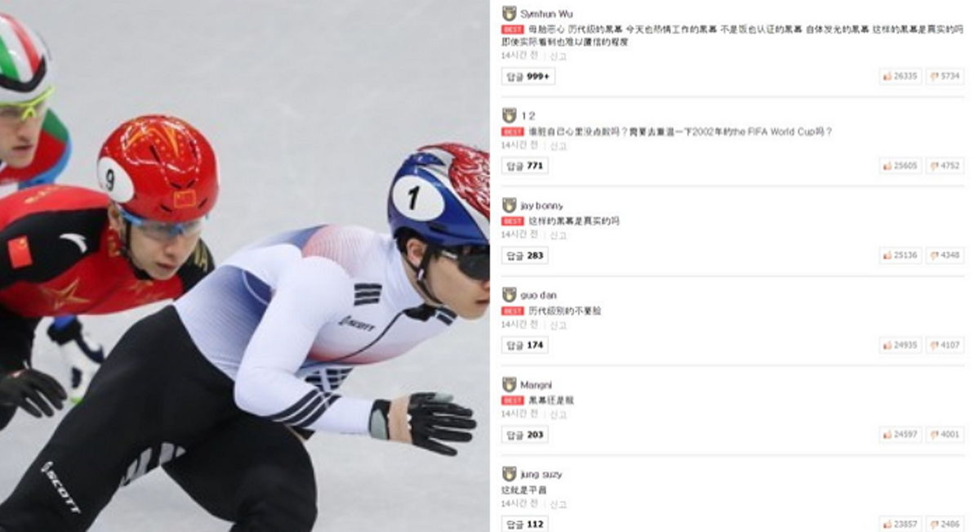Upvote jay bonny's comment with 25136 likes

(x=901, y=256)
